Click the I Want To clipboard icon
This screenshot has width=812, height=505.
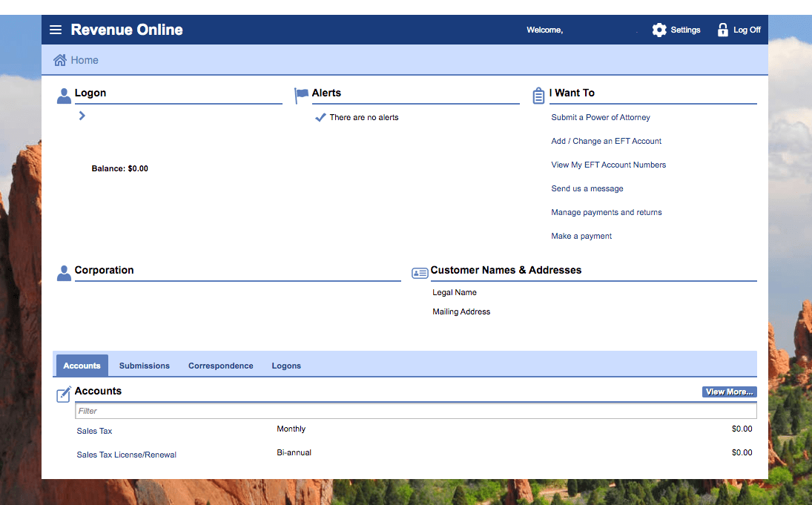(x=538, y=95)
